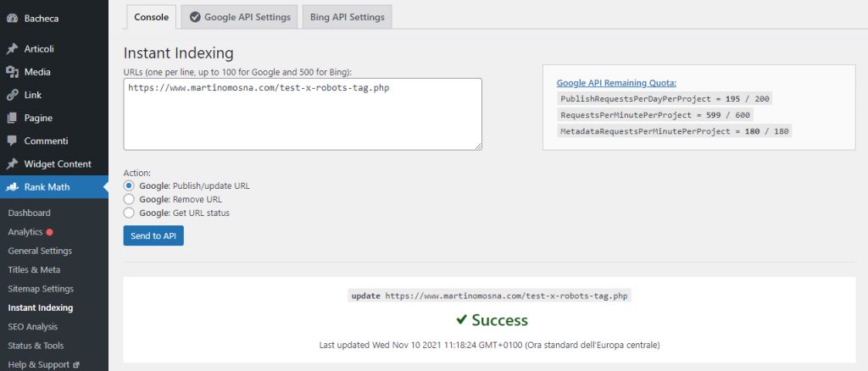Click the Link chain icon
The height and width of the screenshot is (371, 868).
click(x=12, y=95)
